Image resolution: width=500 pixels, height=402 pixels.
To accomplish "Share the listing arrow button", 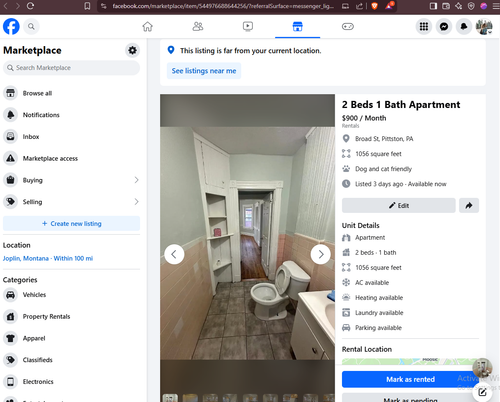I will [x=469, y=205].
